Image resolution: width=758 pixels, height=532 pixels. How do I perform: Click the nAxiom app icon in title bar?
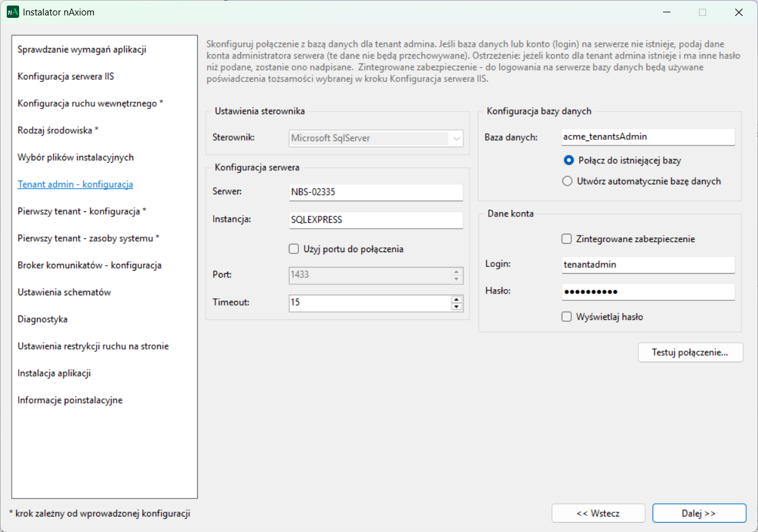coord(12,12)
